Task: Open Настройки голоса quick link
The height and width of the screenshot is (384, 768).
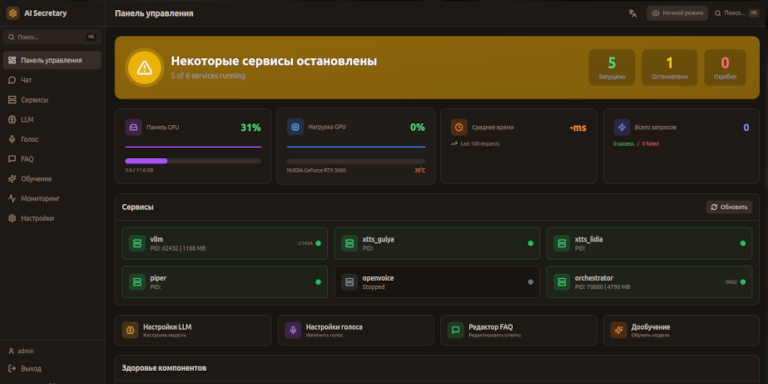Action: pos(356,331)
